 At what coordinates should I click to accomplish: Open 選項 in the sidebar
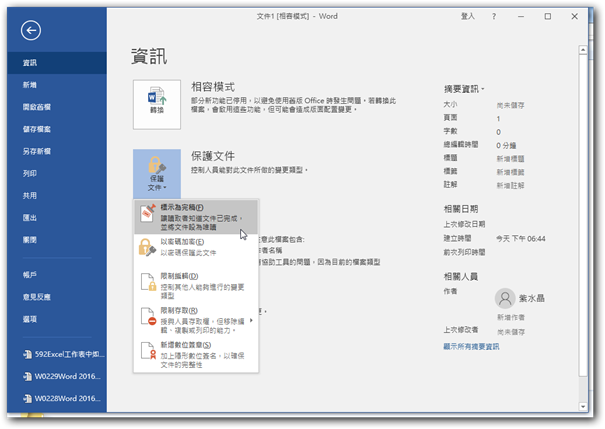click(57, 319)
